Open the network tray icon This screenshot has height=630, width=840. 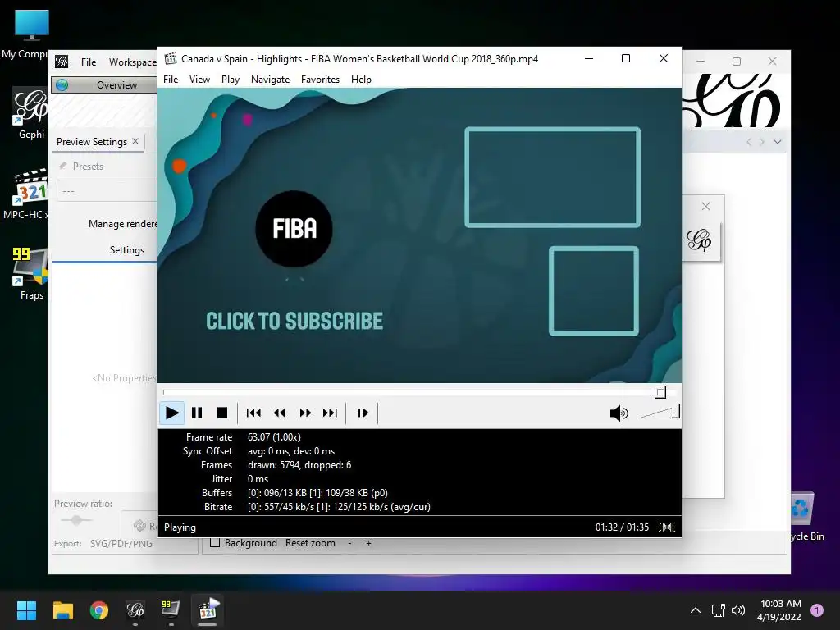click(x=718, y=610)
